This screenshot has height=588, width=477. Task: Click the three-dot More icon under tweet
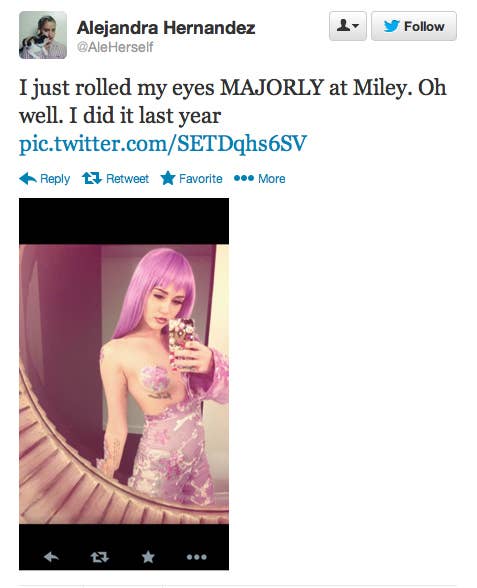[x=244, y=178]
